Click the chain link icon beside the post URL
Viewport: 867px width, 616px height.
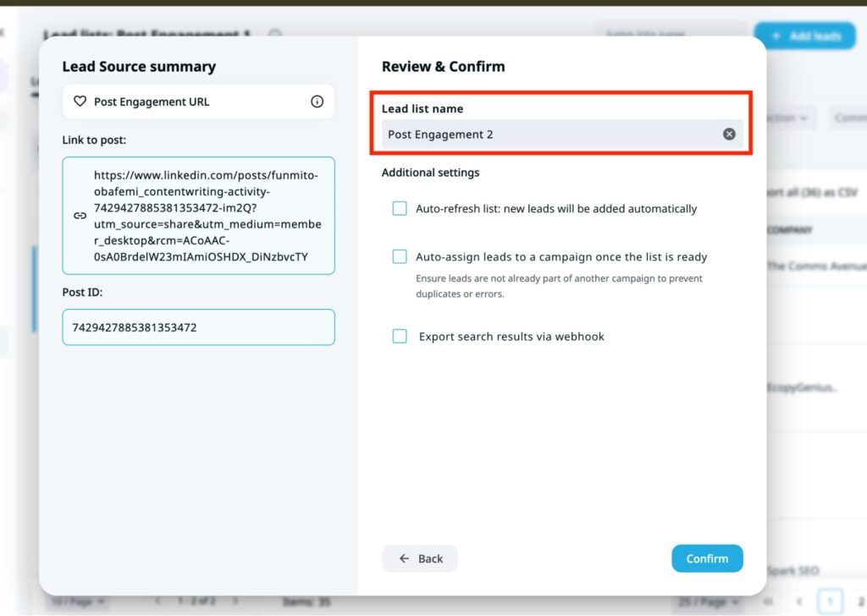click(80, 216)
